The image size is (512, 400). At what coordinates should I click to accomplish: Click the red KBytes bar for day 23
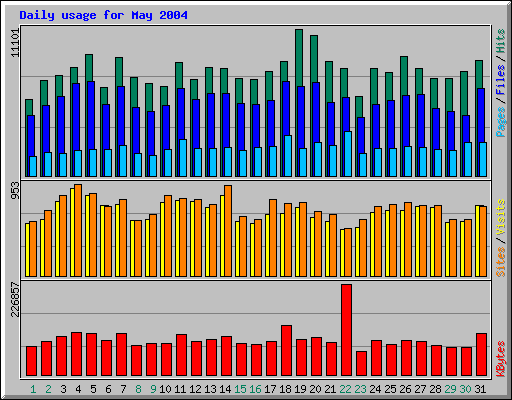(361, 364)
